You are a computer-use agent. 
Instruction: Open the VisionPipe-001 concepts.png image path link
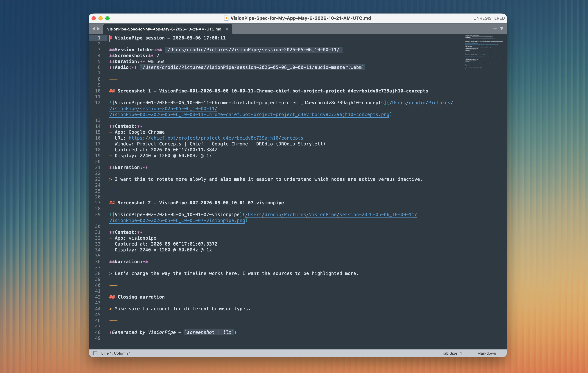(249, 114)
